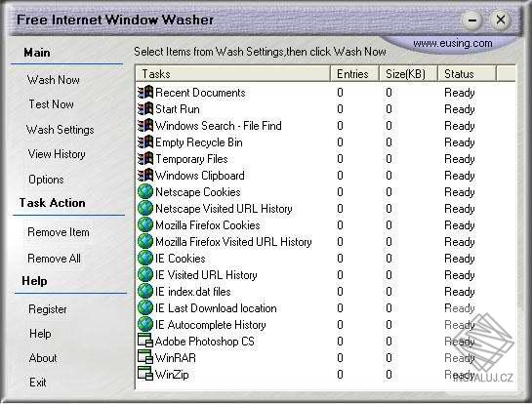Click the Windows Clipboard row icon
532x404 pixels.
pos(145,176)
